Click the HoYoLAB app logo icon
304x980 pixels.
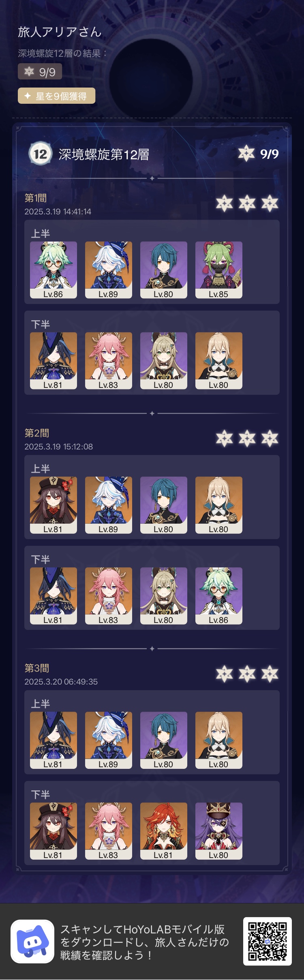(x=32, y=941)
